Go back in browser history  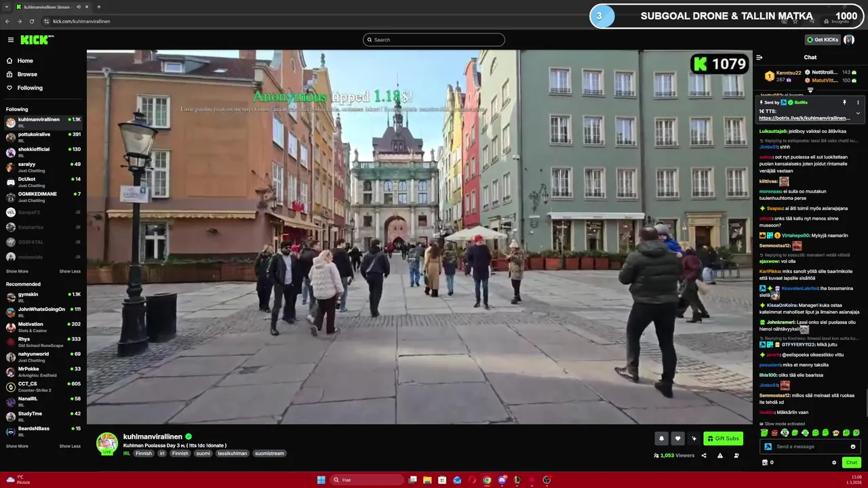pos(7,21)
